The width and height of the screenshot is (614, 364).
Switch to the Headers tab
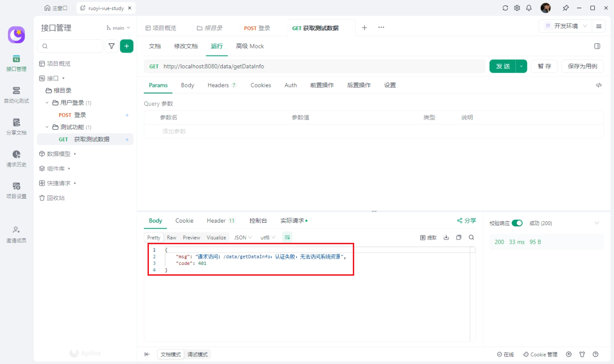[221, 85]
